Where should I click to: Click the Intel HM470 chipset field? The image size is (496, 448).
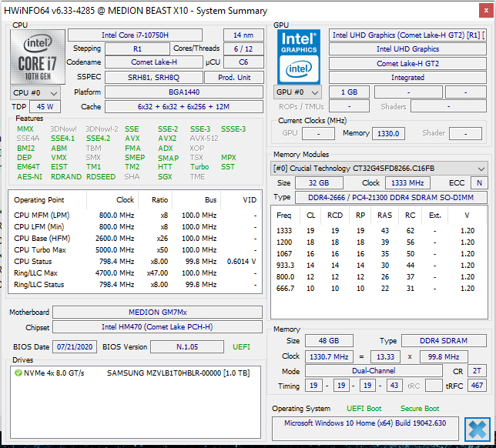[158, 327]
